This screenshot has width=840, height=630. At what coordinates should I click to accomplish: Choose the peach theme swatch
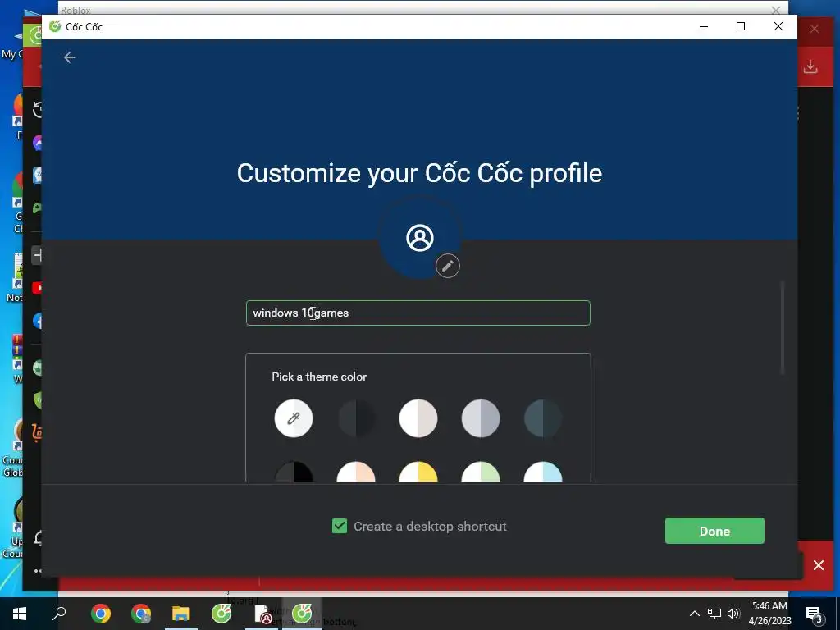356,472
